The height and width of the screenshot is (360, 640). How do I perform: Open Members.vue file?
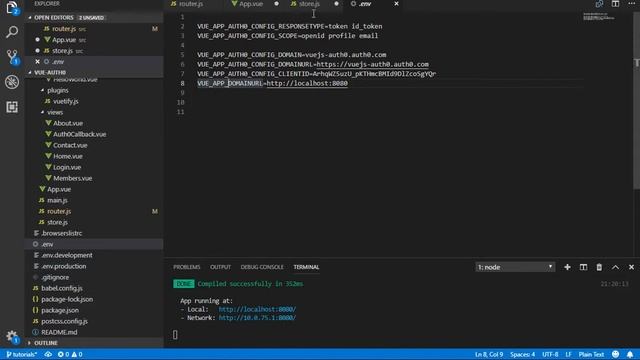[x=72, y=178]
